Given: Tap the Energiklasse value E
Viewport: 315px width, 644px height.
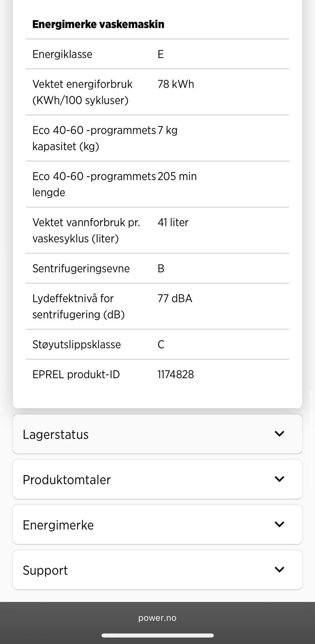Looking at the screenshot, I should [160, 54].
